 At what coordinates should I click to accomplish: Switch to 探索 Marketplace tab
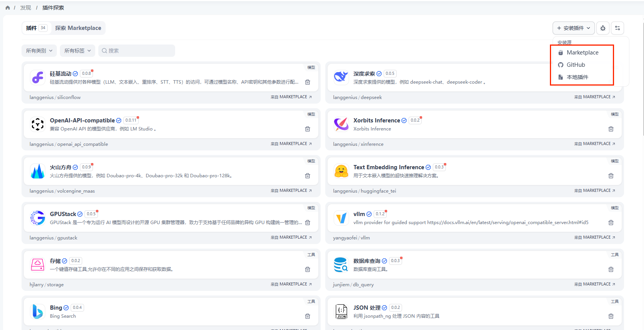pyautogui.click(x=78, y=28)
